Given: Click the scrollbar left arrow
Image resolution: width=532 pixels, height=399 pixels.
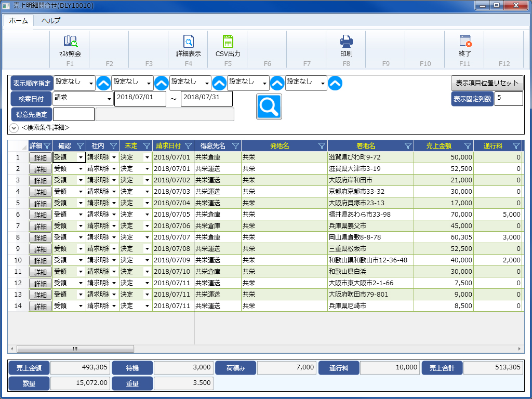Looking at the screenshot, I should (12, 349).
